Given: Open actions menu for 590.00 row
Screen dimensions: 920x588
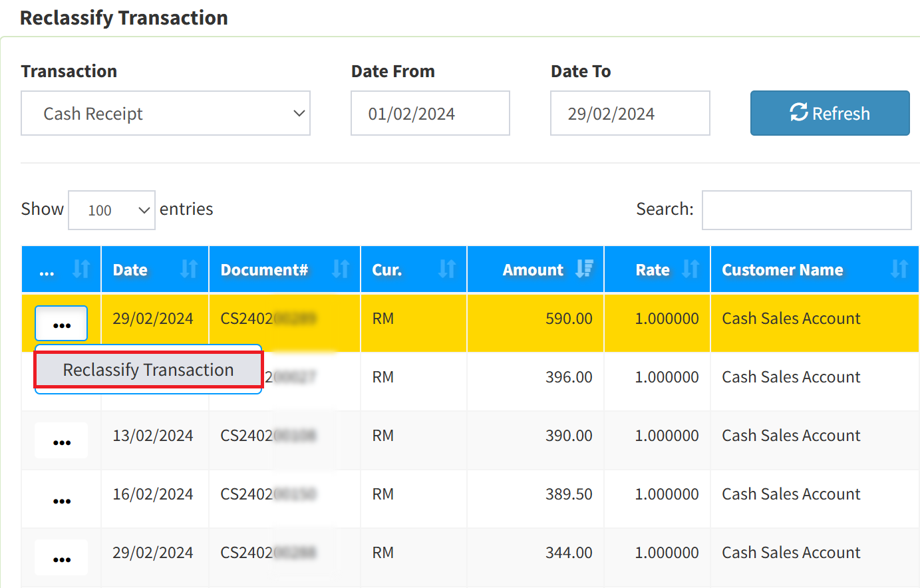Looking at the screenshot, I should [x=61, y=324].
